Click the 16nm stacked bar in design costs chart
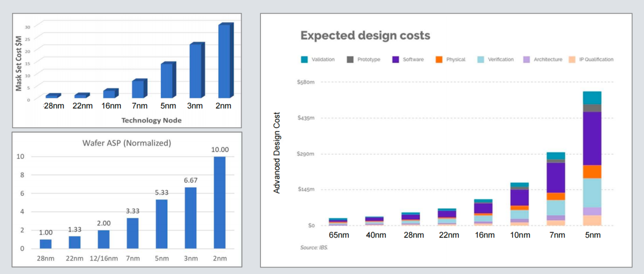Screen dimensions: 644x274 483,213
